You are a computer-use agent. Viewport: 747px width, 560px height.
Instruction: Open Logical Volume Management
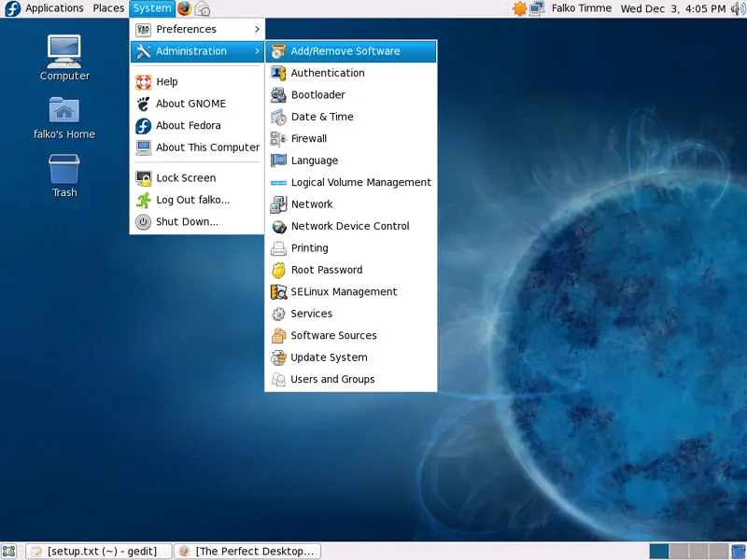[351, 182]
